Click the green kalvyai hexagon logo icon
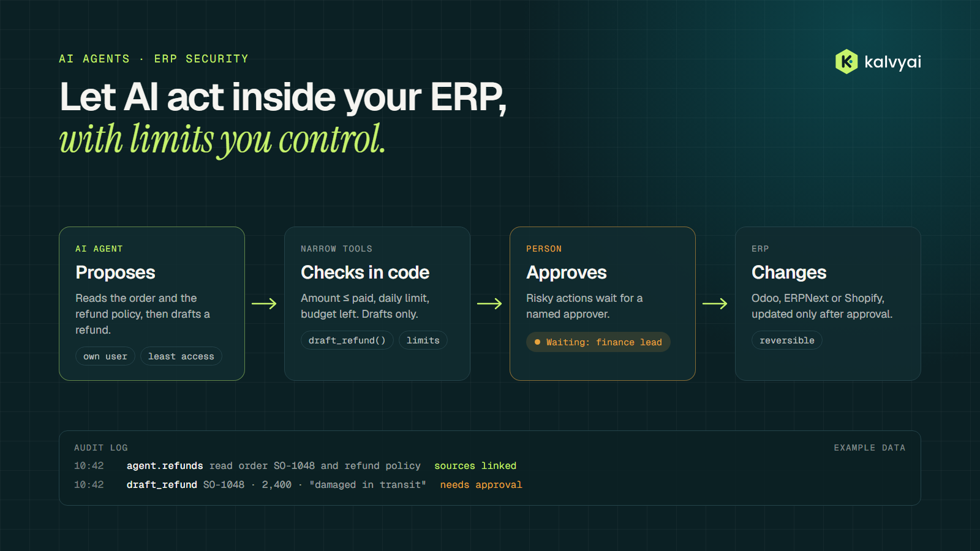This screenshot has height=551, width=980. point(846,61)
